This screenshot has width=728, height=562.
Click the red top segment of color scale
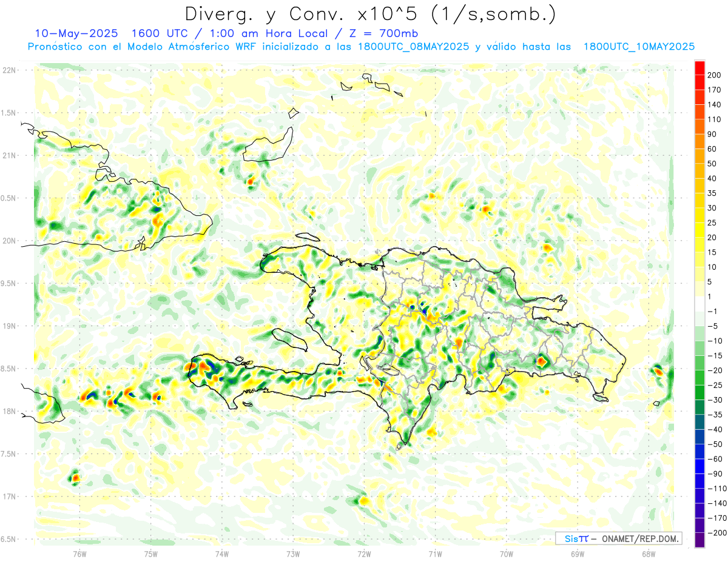click(x=699, y=68)
